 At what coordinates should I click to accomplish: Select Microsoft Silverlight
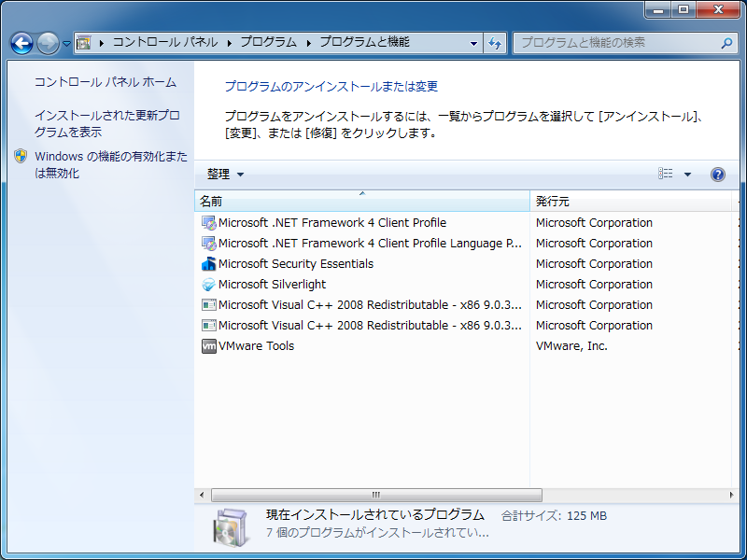pyautogui.click(x=272, y=285)
